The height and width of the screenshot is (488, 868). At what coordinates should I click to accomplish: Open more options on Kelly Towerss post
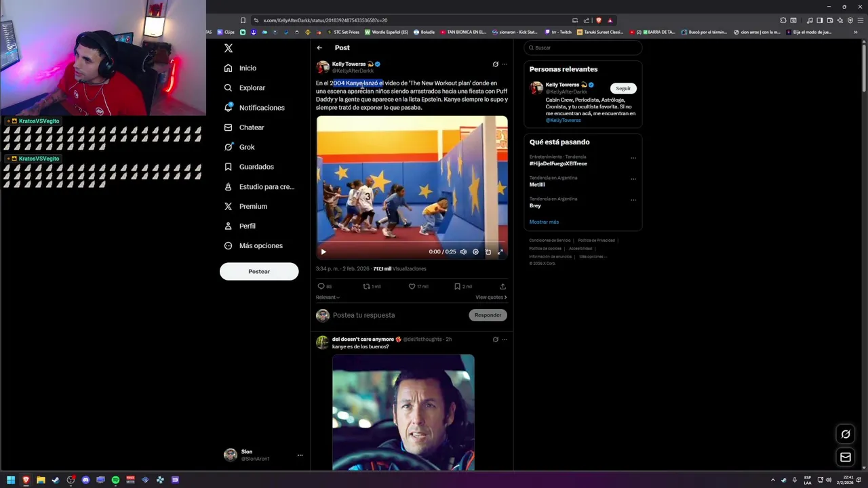505,64
